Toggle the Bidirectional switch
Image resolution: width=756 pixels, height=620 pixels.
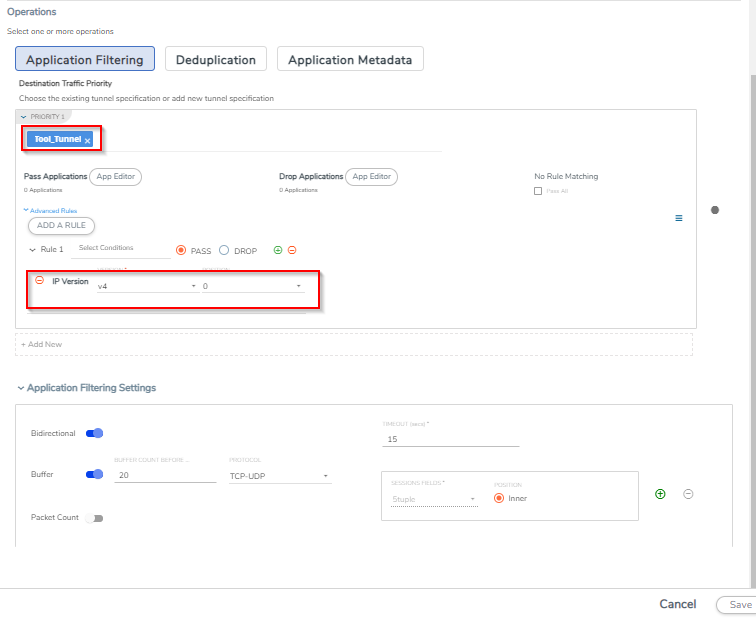[94, 433]
